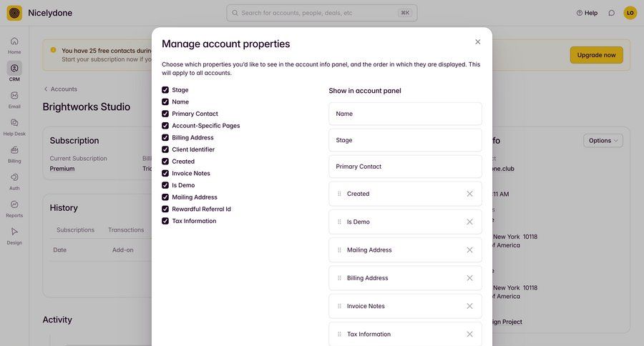Click the Nicelydone logo icon
Screen dimensions: 644x346
pos(14,13)
